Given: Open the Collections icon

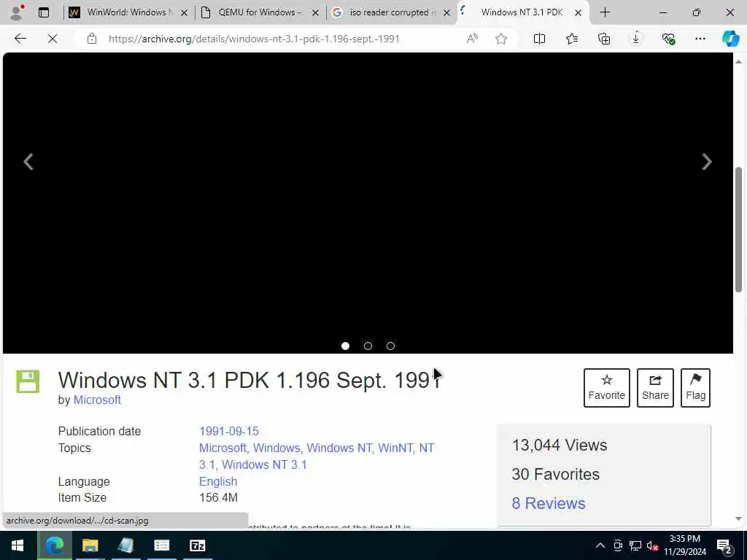Looking at the screenshot, I should click(603, 39).
